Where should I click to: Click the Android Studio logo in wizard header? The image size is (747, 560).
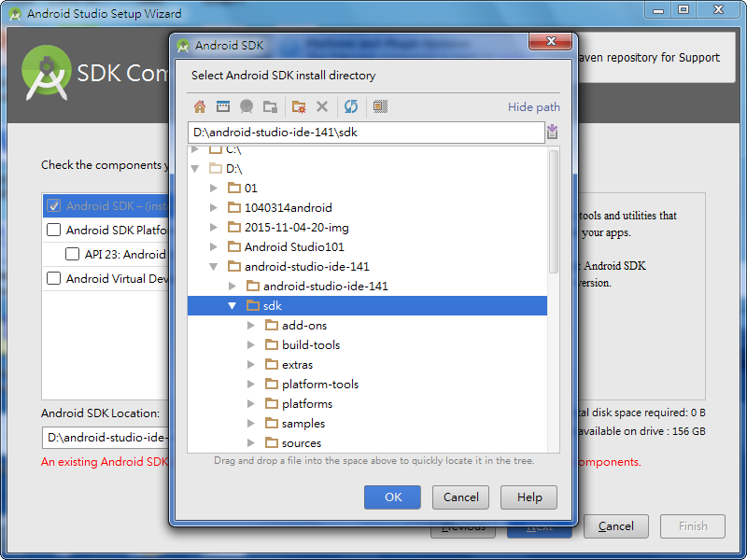pos(46,73)
